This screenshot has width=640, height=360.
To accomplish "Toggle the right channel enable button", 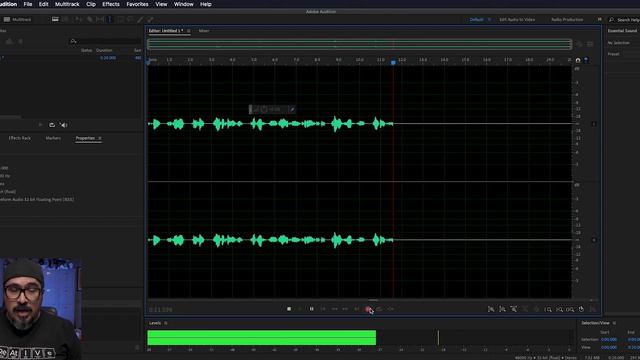I will click(594, 240).
